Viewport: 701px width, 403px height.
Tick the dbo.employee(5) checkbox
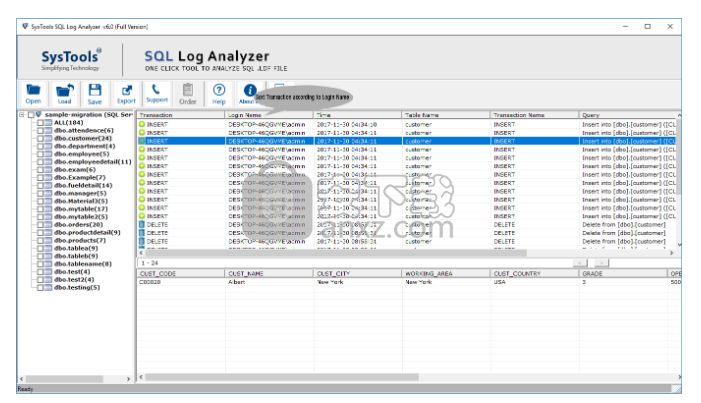click(x=40, y=154)
